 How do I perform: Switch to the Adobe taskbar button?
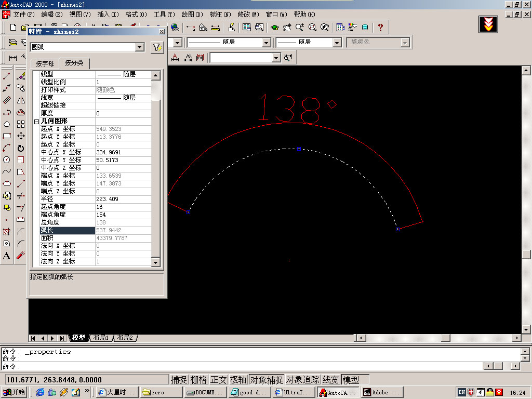pyautogui.click(x=382, y=392)
